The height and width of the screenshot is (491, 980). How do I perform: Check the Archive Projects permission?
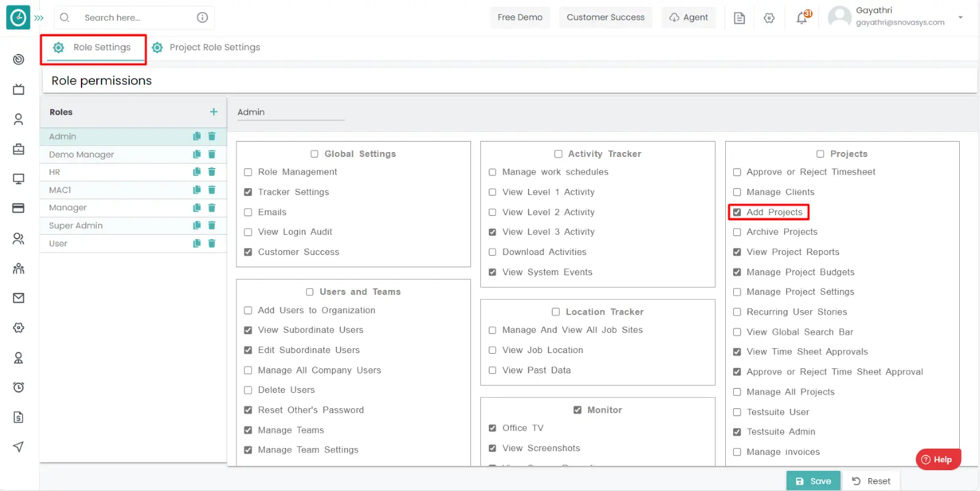(737, 232)
